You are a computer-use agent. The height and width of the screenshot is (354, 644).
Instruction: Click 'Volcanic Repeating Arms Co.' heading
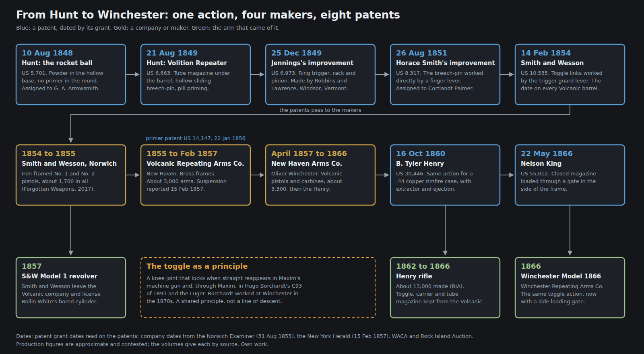tap(195, 164)
